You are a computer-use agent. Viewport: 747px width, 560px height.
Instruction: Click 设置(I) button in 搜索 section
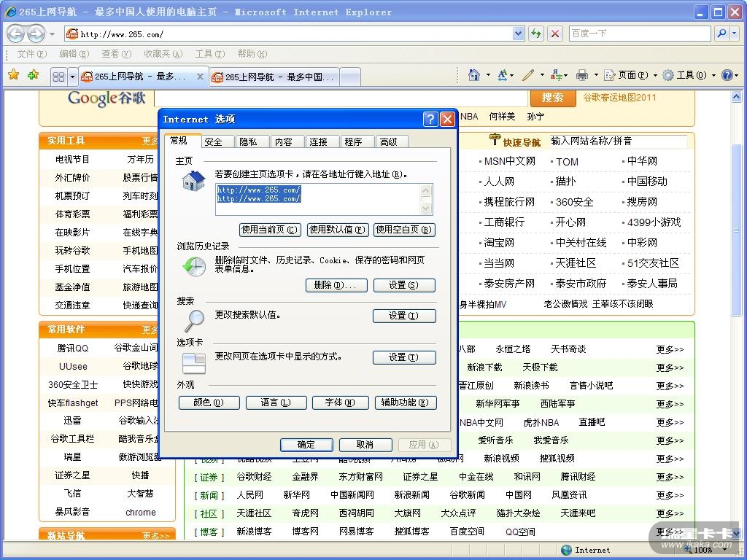click(404, 316)
